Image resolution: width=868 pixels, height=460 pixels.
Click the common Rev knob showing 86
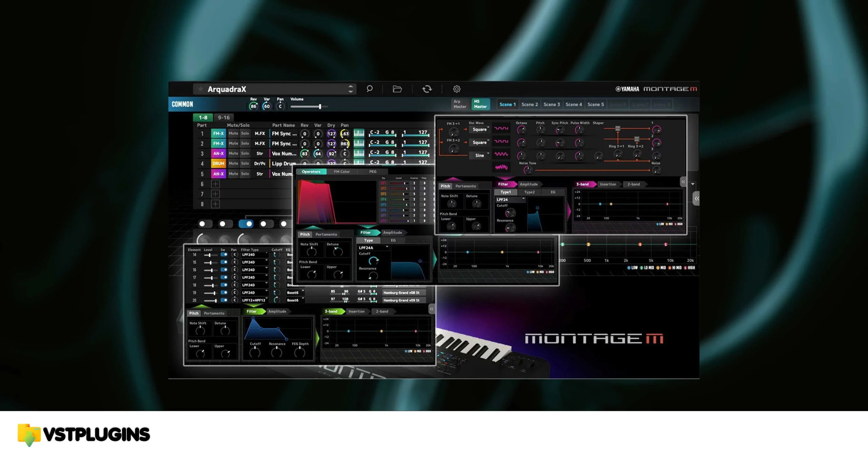(253, 106)
